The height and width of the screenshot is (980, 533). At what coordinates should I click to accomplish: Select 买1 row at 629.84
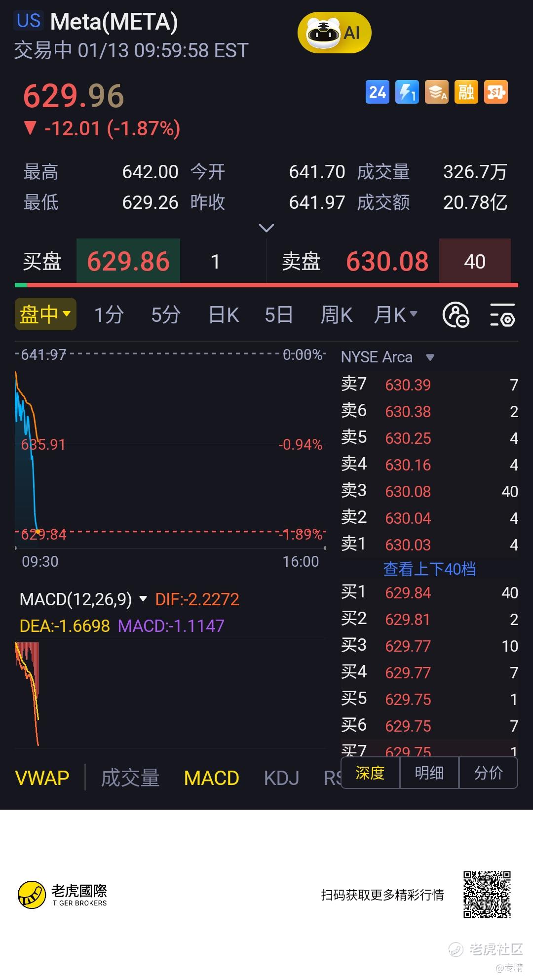click(x=429, y=592)
